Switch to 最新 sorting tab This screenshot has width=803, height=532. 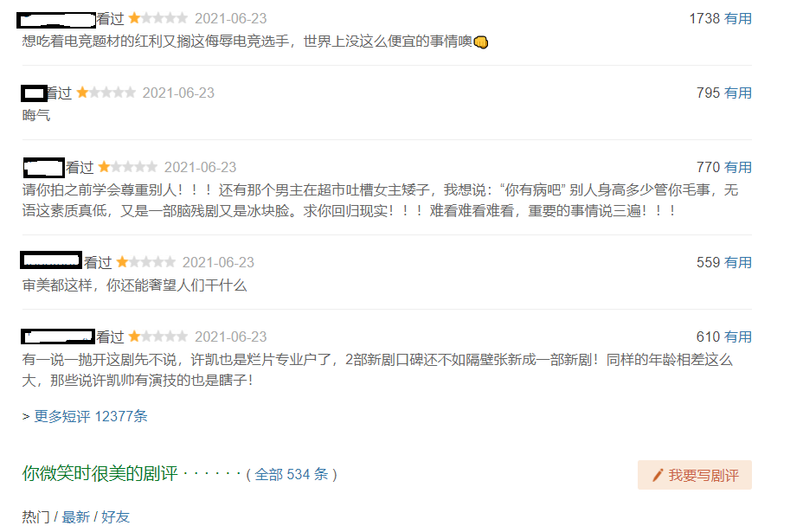[76, 516]
